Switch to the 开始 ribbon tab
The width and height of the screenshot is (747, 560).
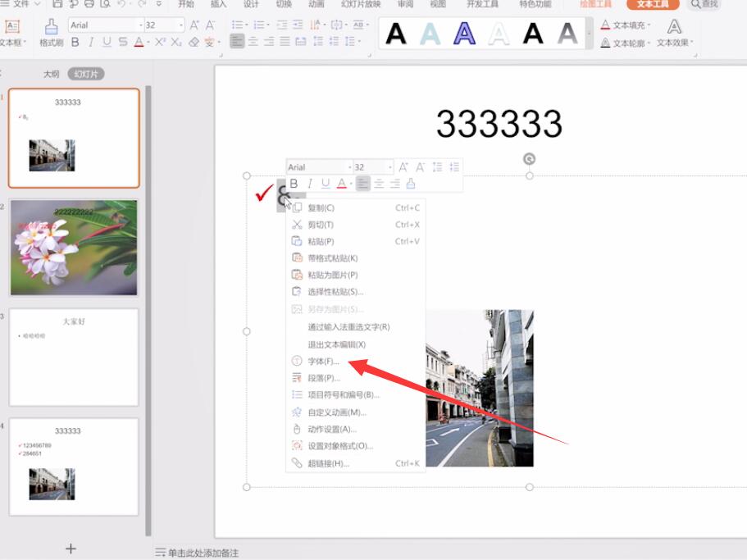click(186, 4)
